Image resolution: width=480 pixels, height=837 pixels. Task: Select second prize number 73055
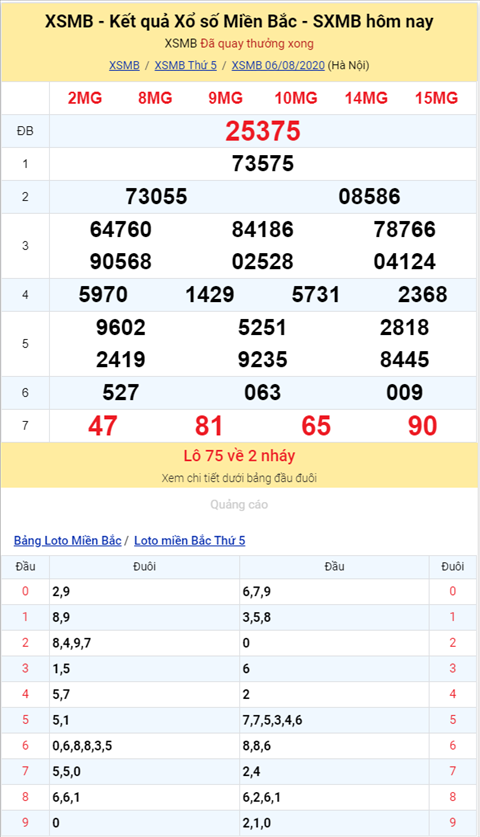[156, 196]
